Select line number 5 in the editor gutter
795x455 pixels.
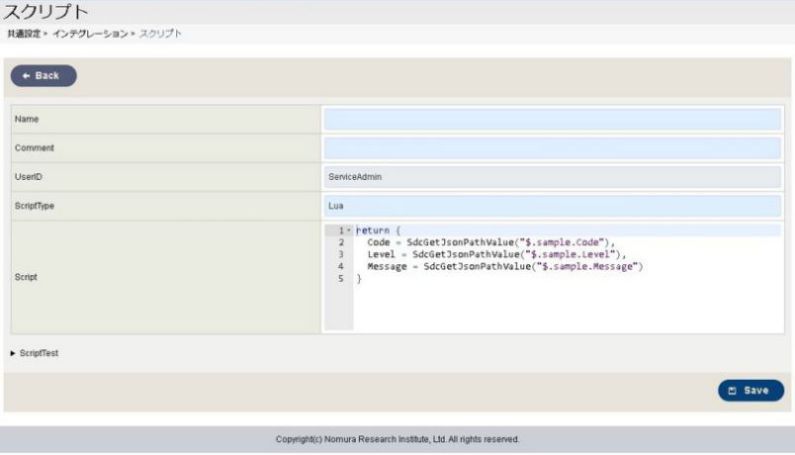341,278
